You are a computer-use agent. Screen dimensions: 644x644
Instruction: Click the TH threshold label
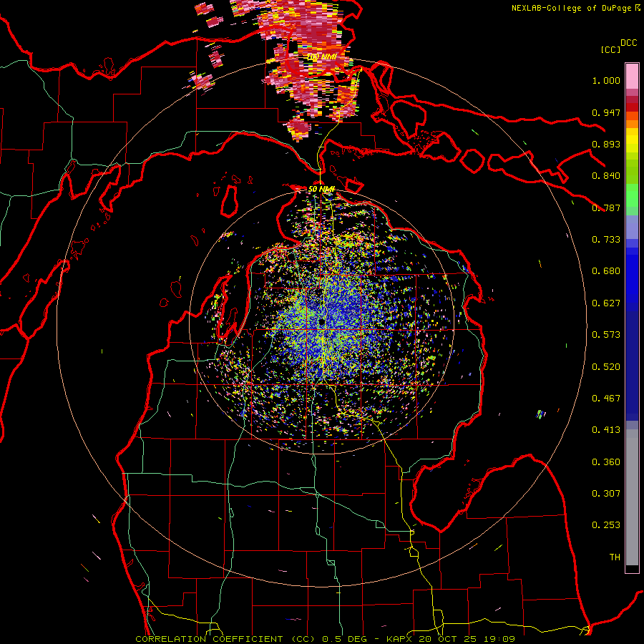pos(615,557)
